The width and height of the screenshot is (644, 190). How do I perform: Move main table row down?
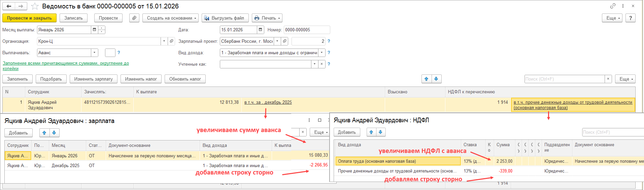[x=436, y=79]
